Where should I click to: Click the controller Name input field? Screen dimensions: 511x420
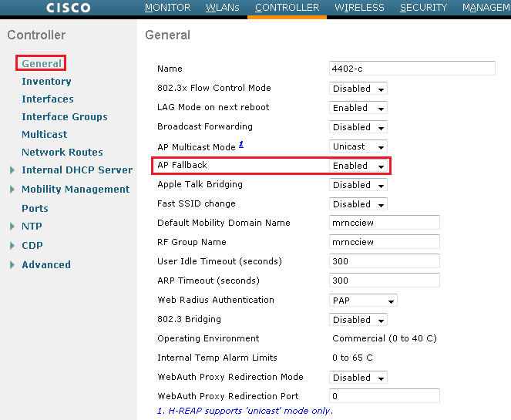pyautogui.click(x=412, y=69)
